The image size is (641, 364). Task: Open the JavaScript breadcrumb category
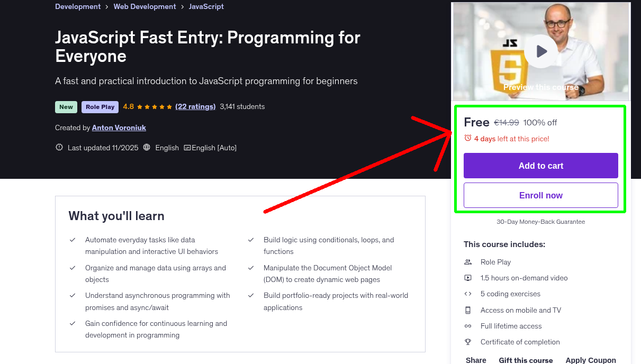point(206,6)
